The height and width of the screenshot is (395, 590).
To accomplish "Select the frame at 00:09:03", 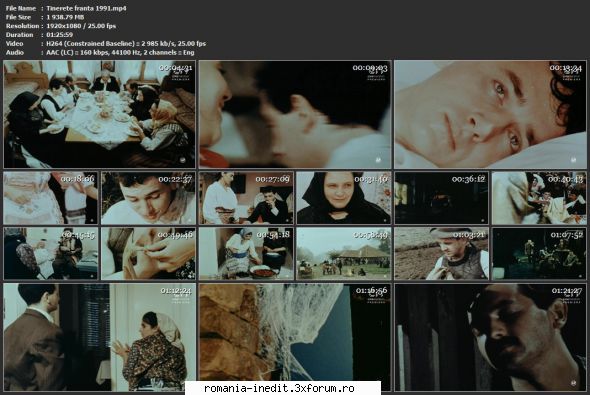I will (x=295, y=114).
